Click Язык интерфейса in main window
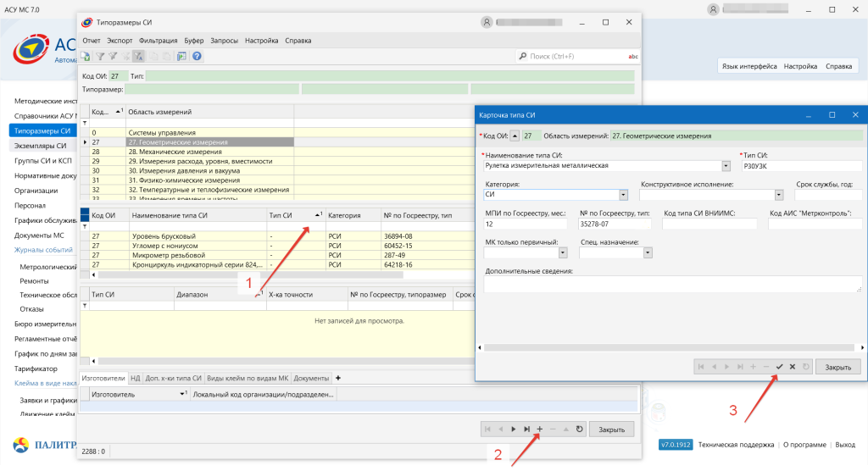This screenshot has width=868, height=471. pyautogui.click(x=749, y=66)
